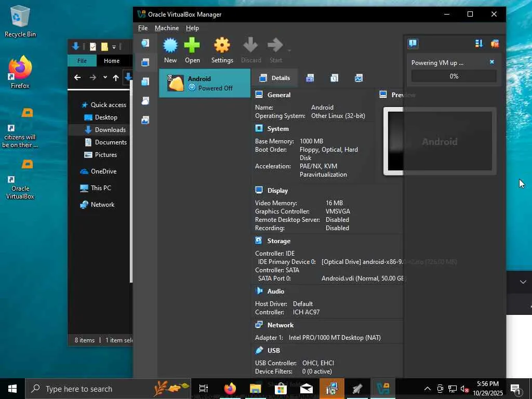Open Customize Quick Access Toolbar dropdown

(x=114, y=47)
